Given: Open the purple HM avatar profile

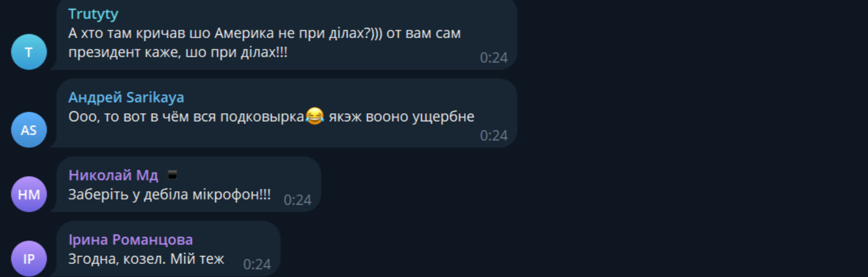Looking at the screenshot, I should 29,194.
